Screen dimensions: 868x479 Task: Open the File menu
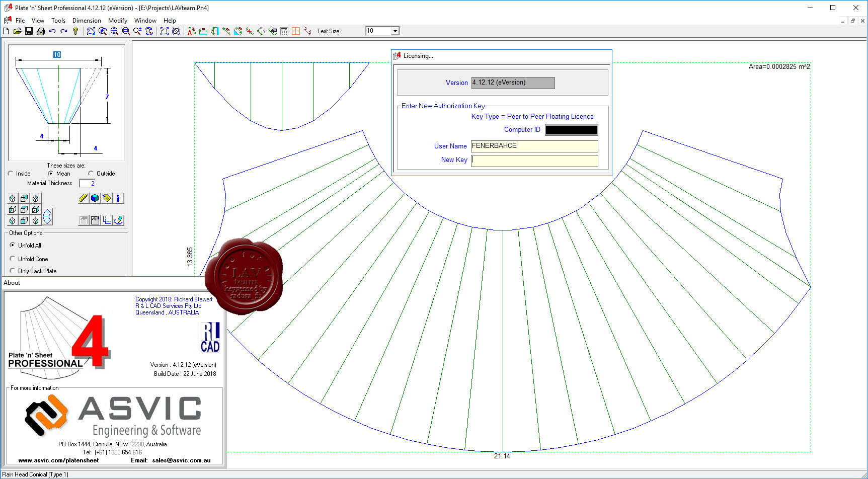(20, 21)
